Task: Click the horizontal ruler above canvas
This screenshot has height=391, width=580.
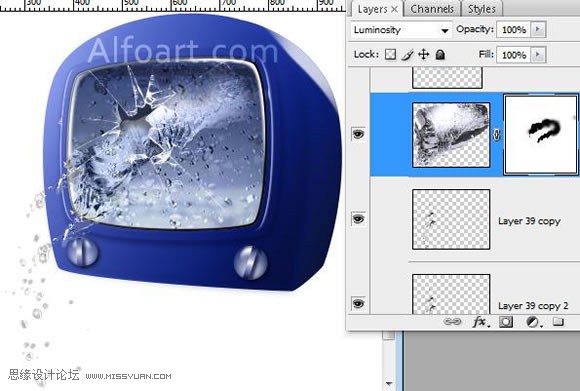Action: [x=172, y=5]
